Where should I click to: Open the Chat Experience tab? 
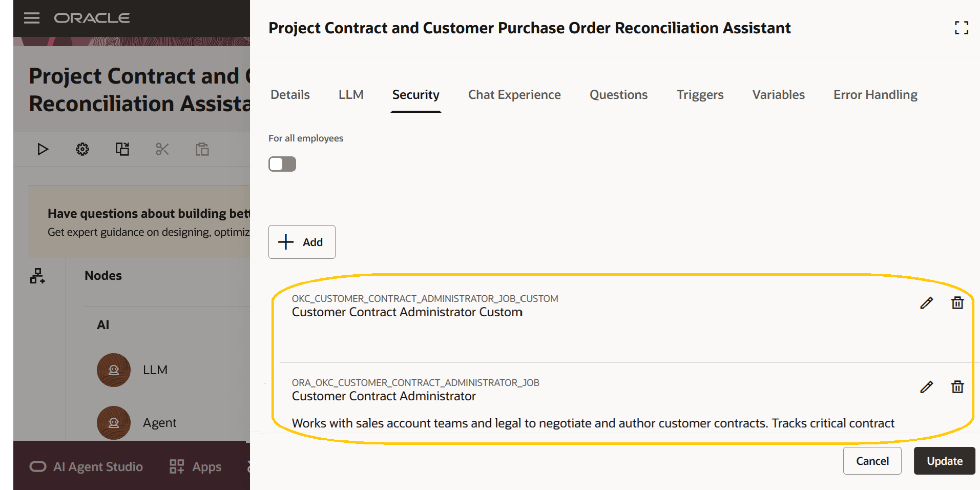pos(514,95)
